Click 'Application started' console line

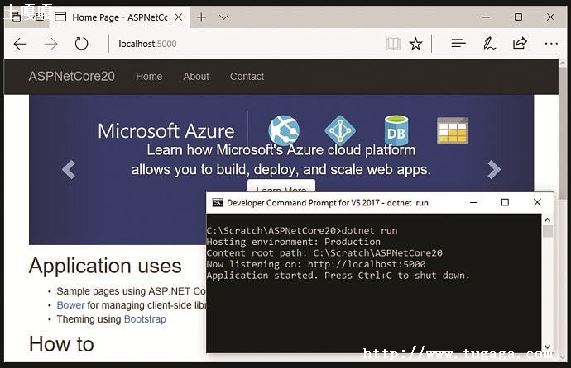(x=338, y=275)
